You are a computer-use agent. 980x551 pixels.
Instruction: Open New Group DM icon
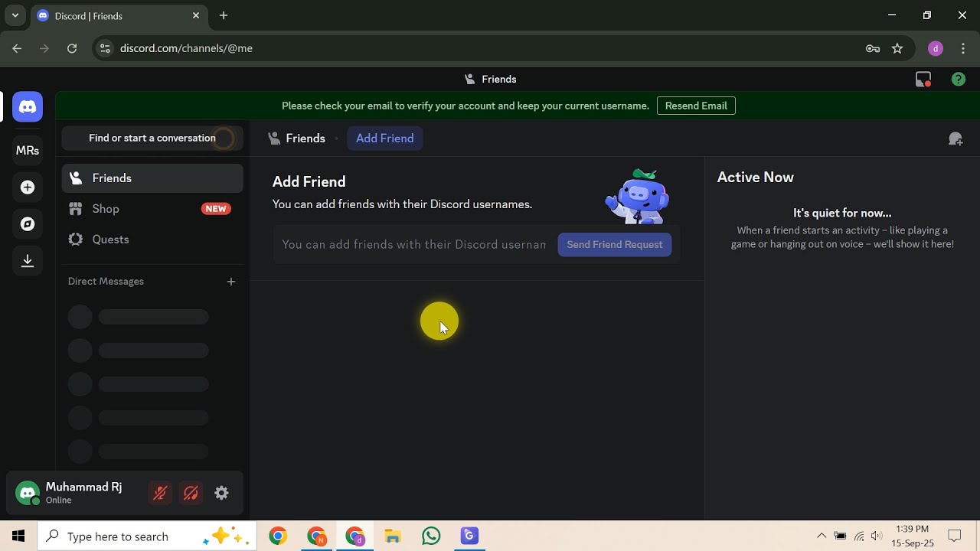pyautogui.click(x=955, y=139)
